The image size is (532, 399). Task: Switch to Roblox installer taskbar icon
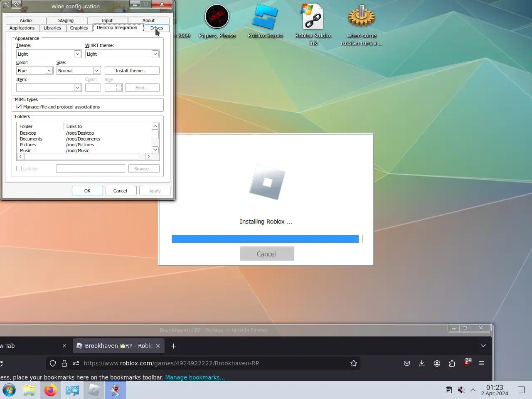click(94, 390)
